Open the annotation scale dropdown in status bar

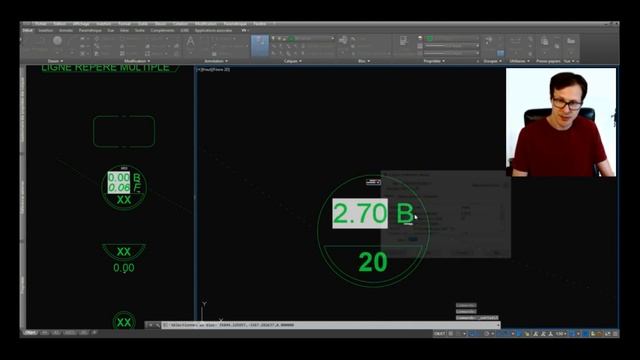(561, 333)
